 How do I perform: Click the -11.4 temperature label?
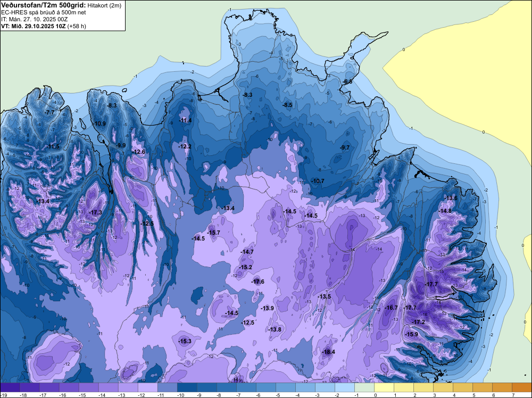point(185,120)
